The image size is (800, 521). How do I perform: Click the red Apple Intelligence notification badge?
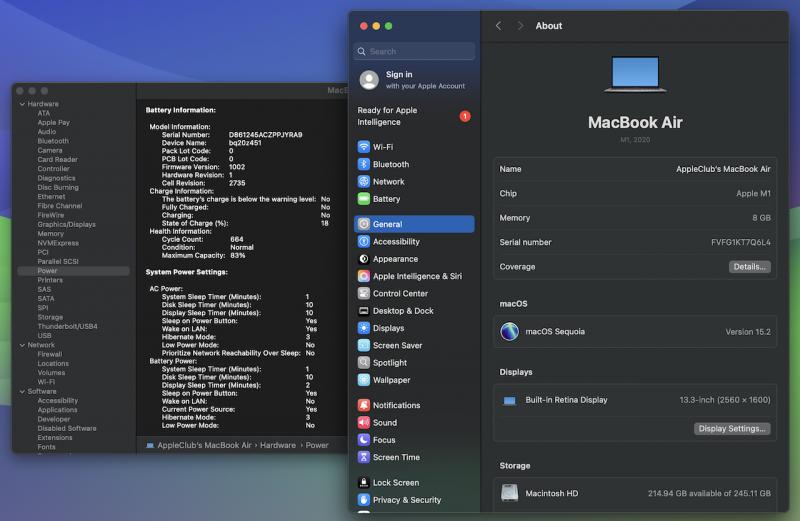point(465,116)
